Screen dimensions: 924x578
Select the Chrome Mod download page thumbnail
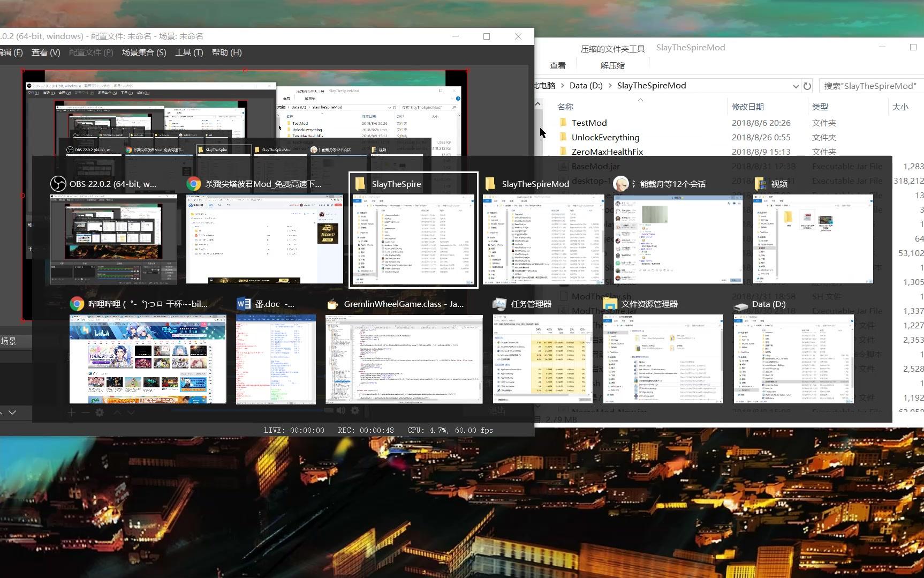264,239
